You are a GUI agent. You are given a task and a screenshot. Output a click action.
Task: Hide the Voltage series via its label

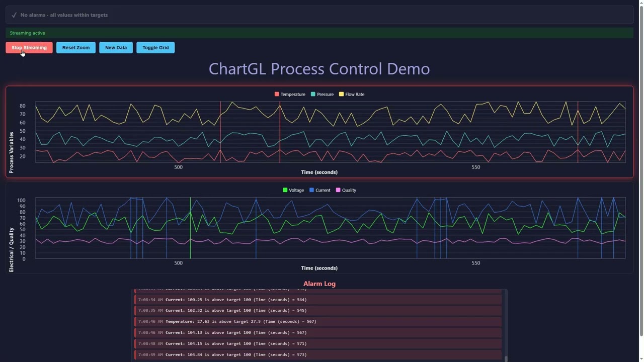pyautogui.click(x=296, y=190)
